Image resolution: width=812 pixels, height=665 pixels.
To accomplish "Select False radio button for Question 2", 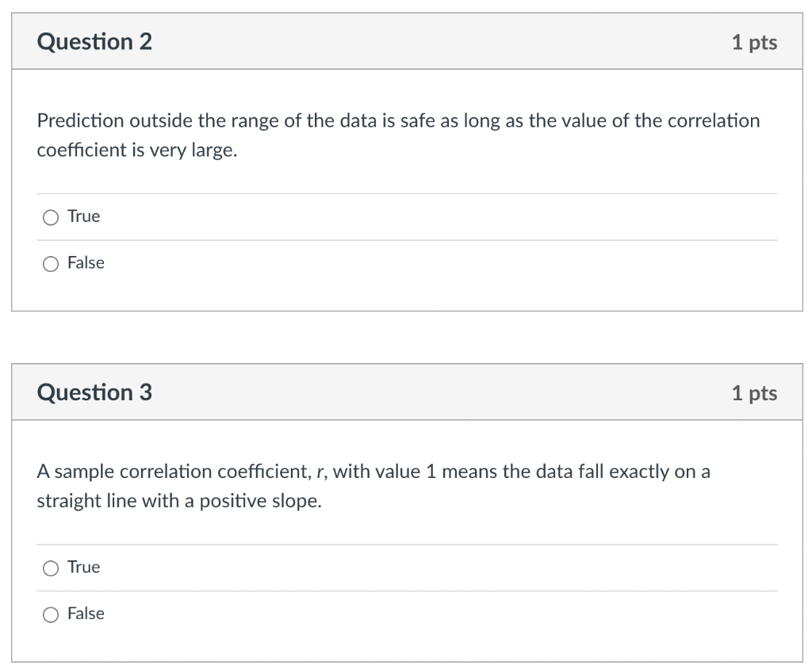I will click(51, 263).
